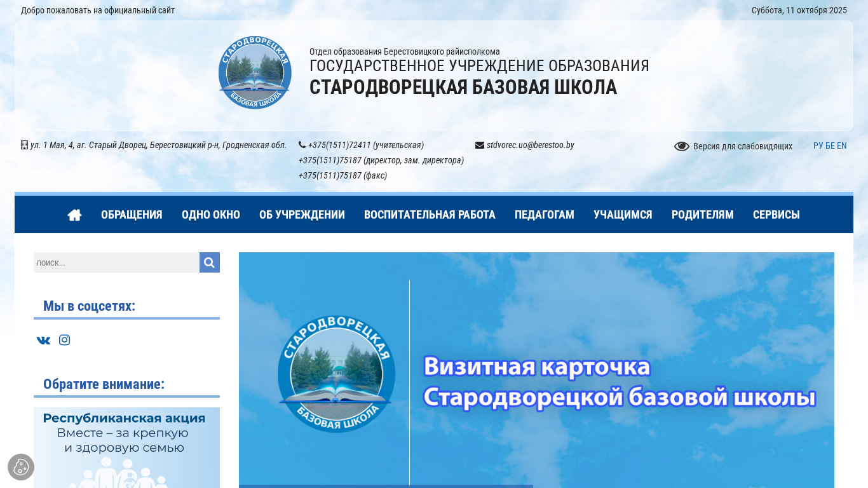The image size is (868, 488).
Task: Open the school's VK page
Action: point(43,340)
